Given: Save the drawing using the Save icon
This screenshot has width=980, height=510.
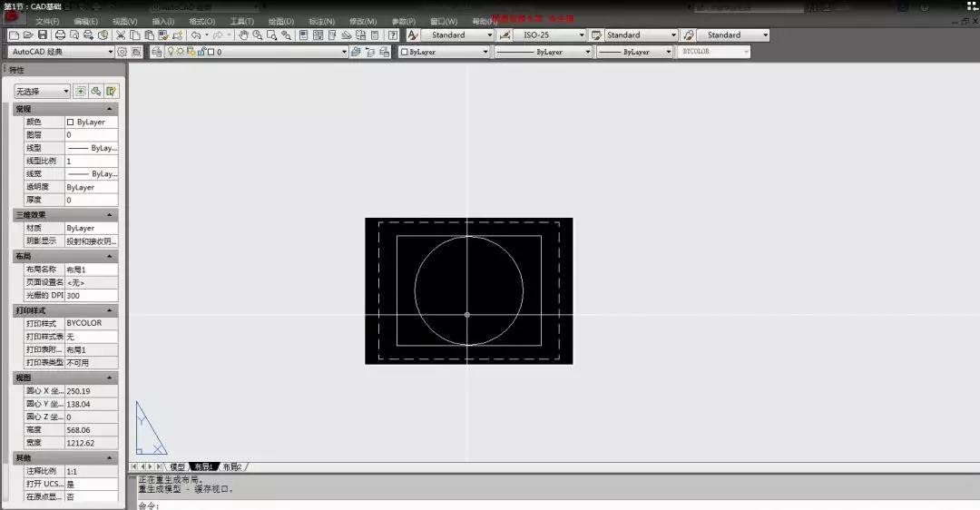Looking at the screenshot, I should tap(43, 35).
